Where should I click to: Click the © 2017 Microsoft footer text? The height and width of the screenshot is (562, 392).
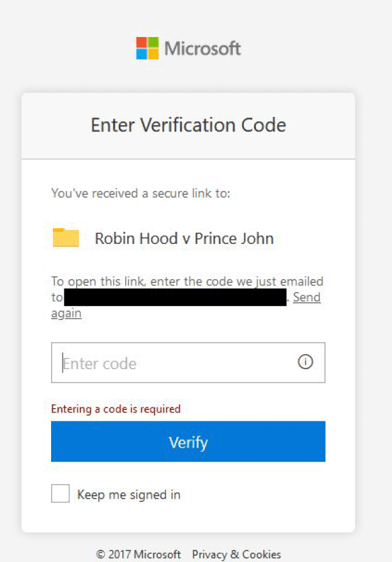click(x=139, y=554)
